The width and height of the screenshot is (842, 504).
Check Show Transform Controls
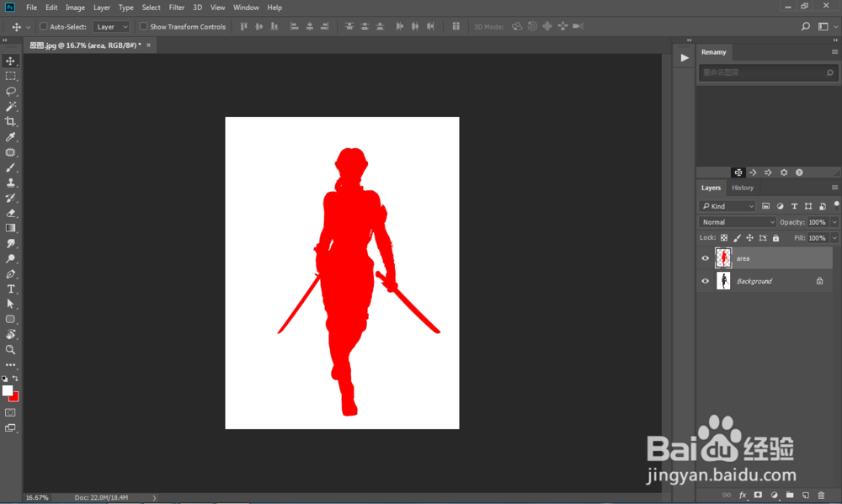click(x=143, y=27)
